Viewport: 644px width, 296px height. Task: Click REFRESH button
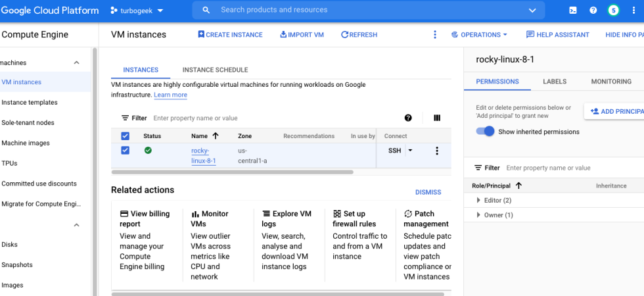pyautogui.click(x=359, y=35)
